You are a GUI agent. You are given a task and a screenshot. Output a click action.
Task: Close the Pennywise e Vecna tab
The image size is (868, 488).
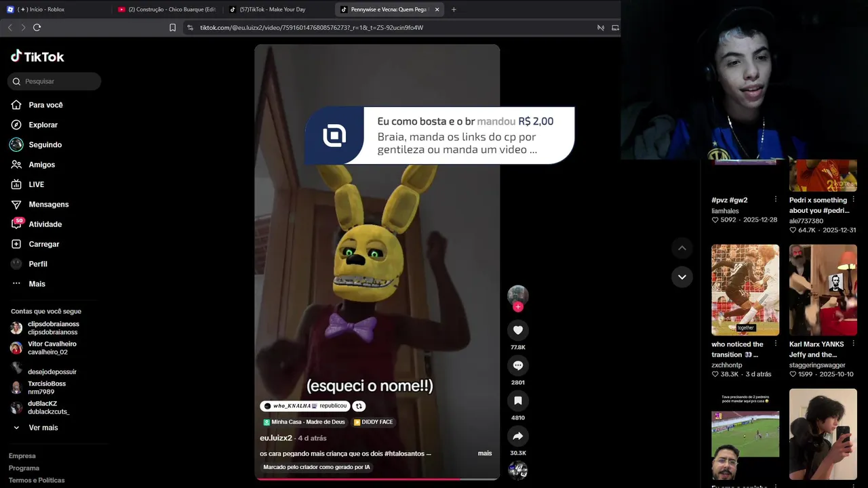(x=437, y=9)
